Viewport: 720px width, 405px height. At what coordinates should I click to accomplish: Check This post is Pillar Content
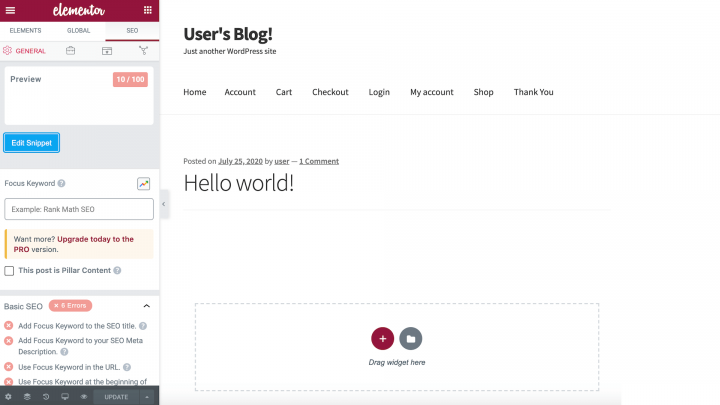click(9, 271)
